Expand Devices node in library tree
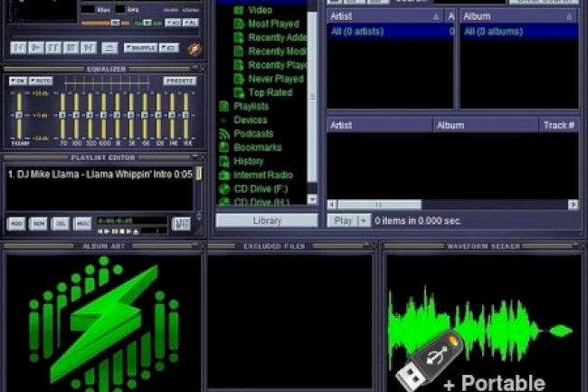The width and height of the screenshot is (588, 392). pos(223,120)
